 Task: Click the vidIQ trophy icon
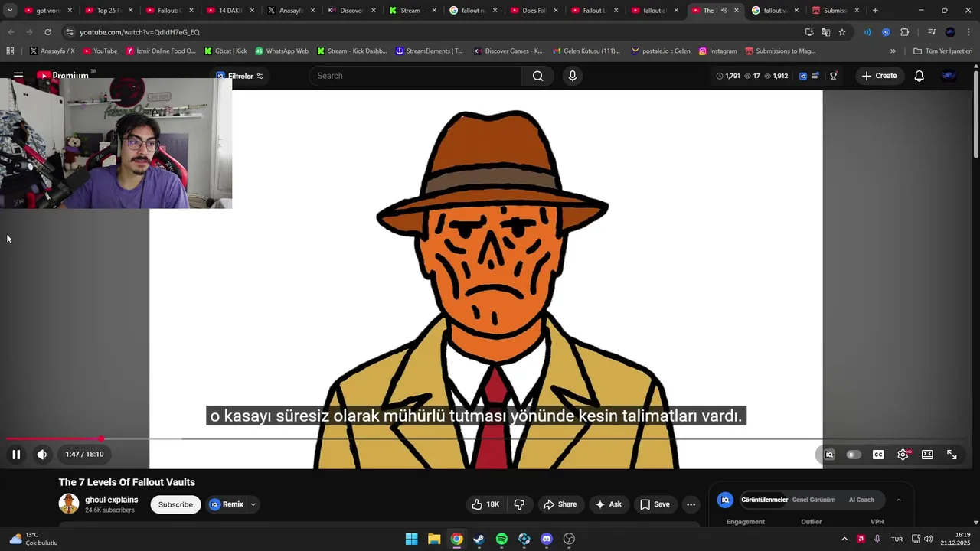pos(834,76)
